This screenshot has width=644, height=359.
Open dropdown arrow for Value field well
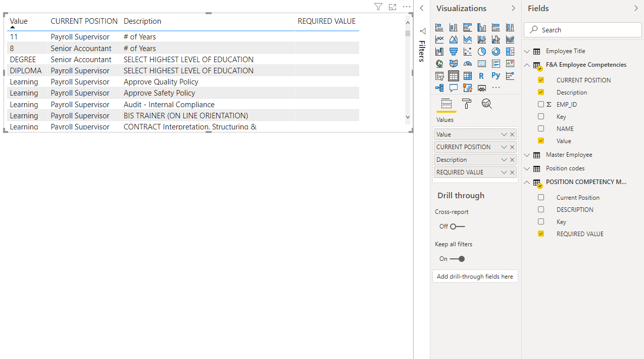tap(504, 134)
